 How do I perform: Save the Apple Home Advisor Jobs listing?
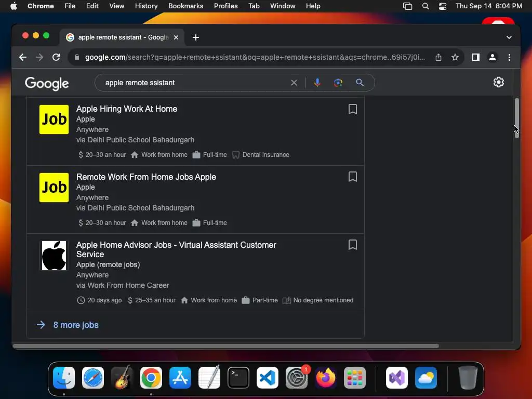point(353,245)
